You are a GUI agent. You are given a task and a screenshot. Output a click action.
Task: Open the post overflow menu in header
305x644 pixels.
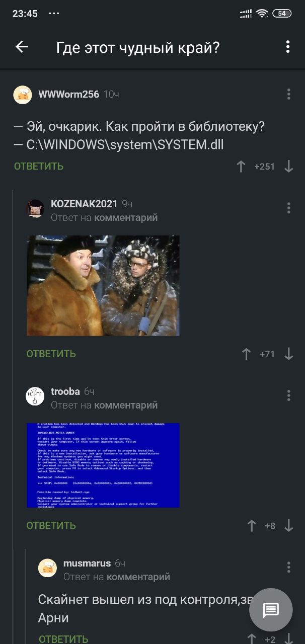pos(288,47)
